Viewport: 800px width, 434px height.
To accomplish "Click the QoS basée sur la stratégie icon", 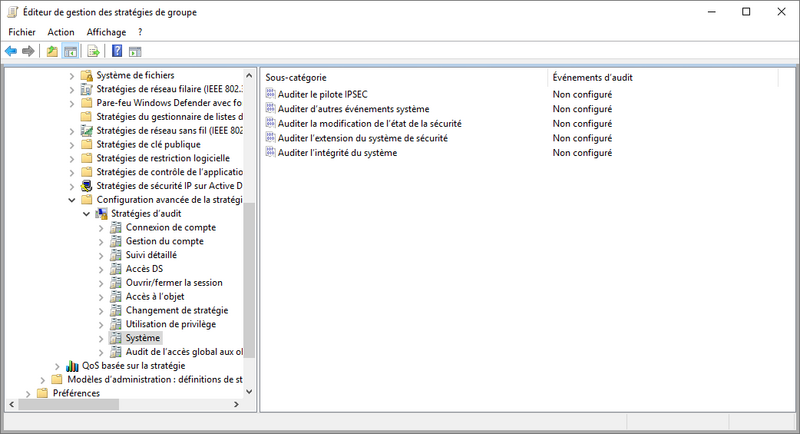I will click(72, 366).
